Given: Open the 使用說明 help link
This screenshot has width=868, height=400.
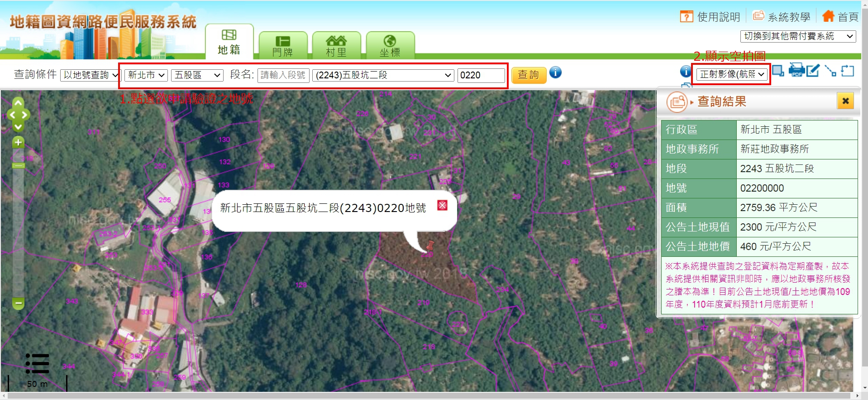Looking at the screenshot, I should [710, 17].
